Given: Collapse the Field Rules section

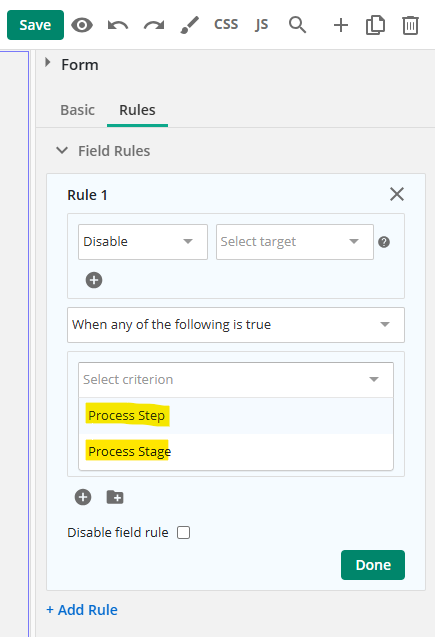Looking at the screenshot, I should point(62,151).
